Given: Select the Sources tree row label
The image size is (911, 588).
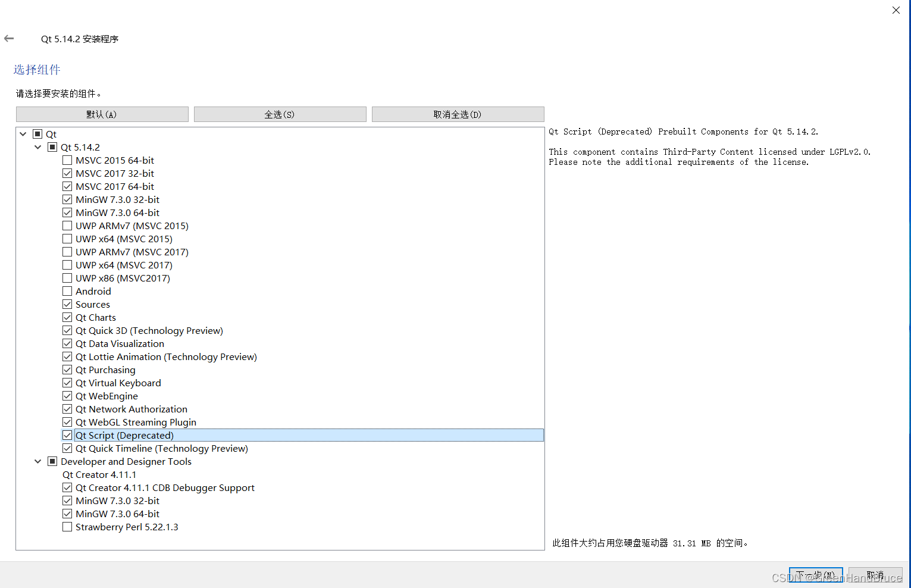Looking at the screenshot, I should click(93, 304).
